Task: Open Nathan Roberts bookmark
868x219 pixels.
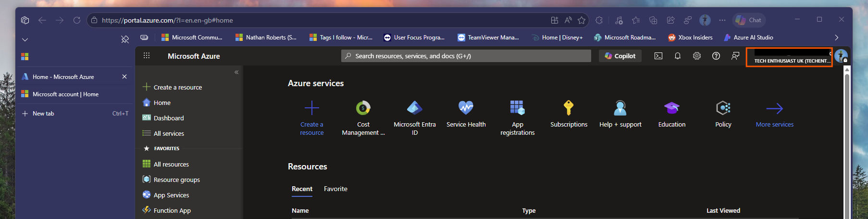Action: 266,38
